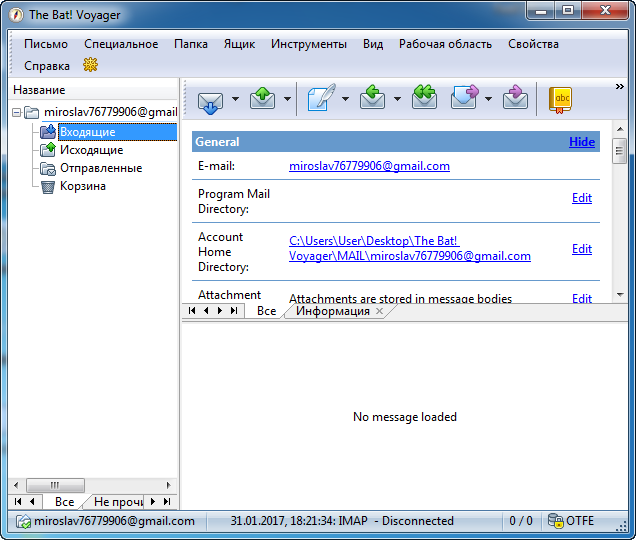
Task: Go to last folder tree tab
Action: [167, 501]
